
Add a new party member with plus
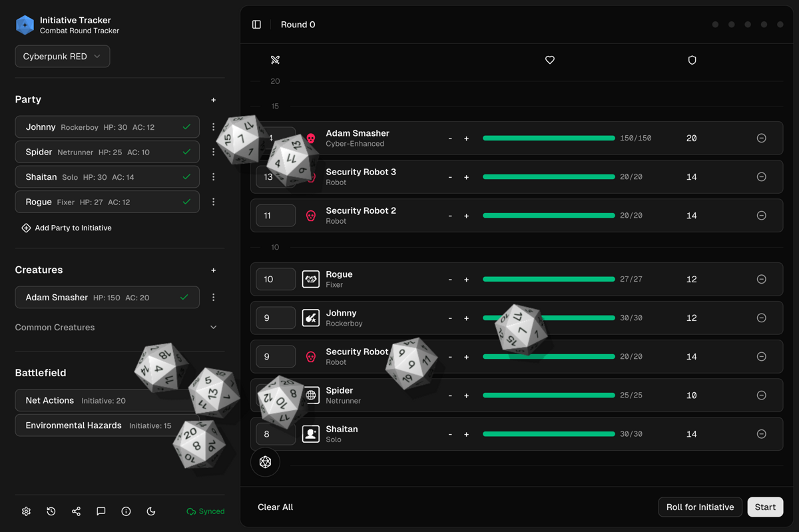(214, 100)
